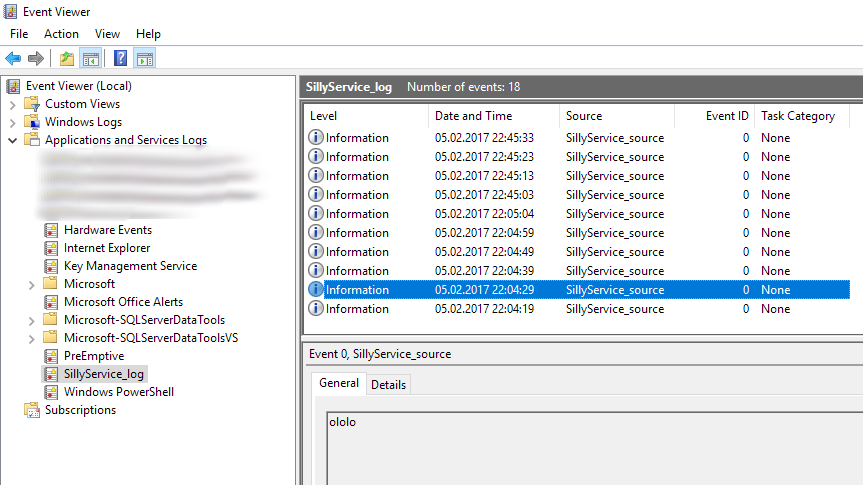
Task: Select the Microsoft Office Alerts log label
Action: pyautogui.click(x=123, y=302)
